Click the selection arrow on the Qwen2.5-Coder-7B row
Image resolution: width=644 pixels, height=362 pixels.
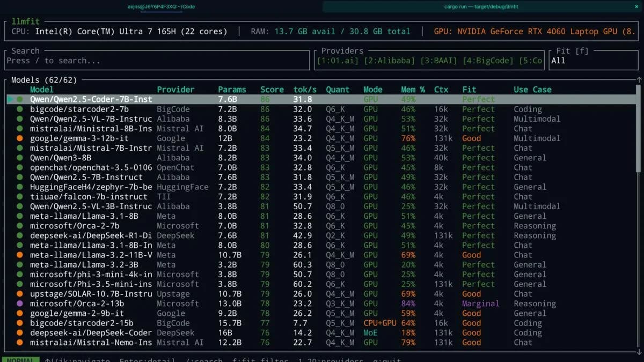click(x=10, y=99)
